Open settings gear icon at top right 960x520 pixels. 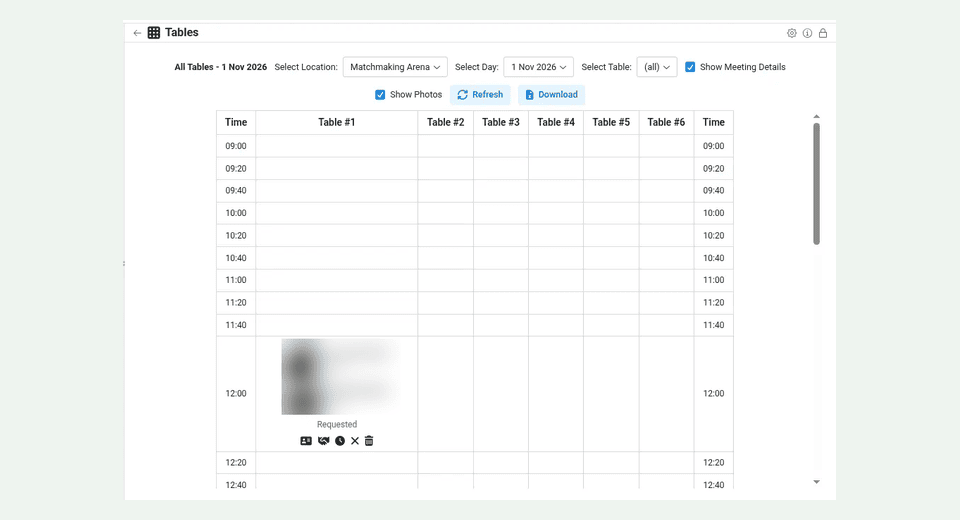tap(792, 33)
